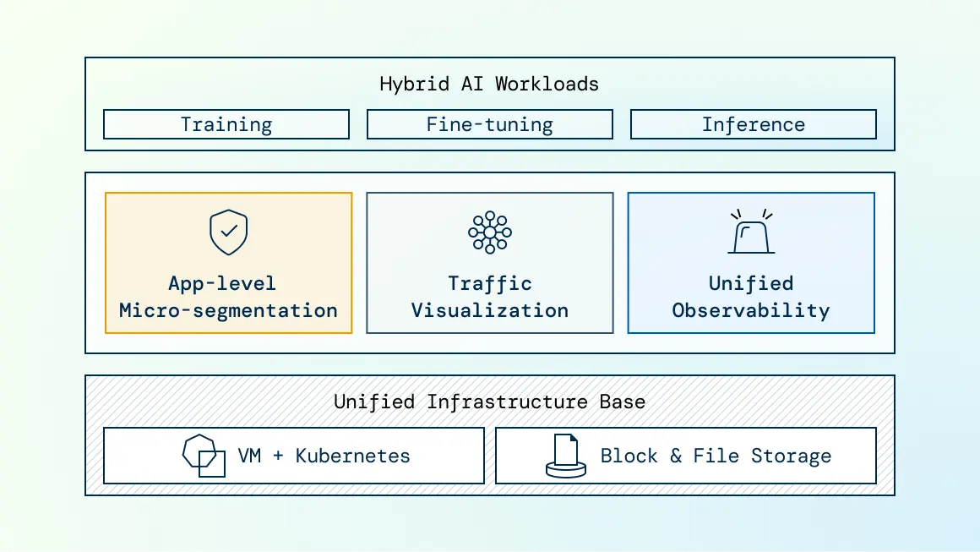The width and height of the screenshot is (980, 552).
Task: Enable the Traffic Visualization option
Action: (489, 263)
